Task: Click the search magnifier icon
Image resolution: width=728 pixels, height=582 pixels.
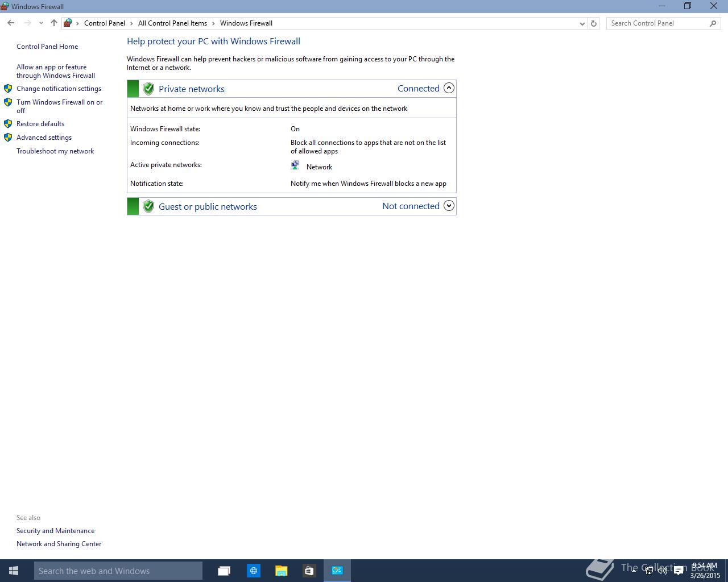Action: 713,23
